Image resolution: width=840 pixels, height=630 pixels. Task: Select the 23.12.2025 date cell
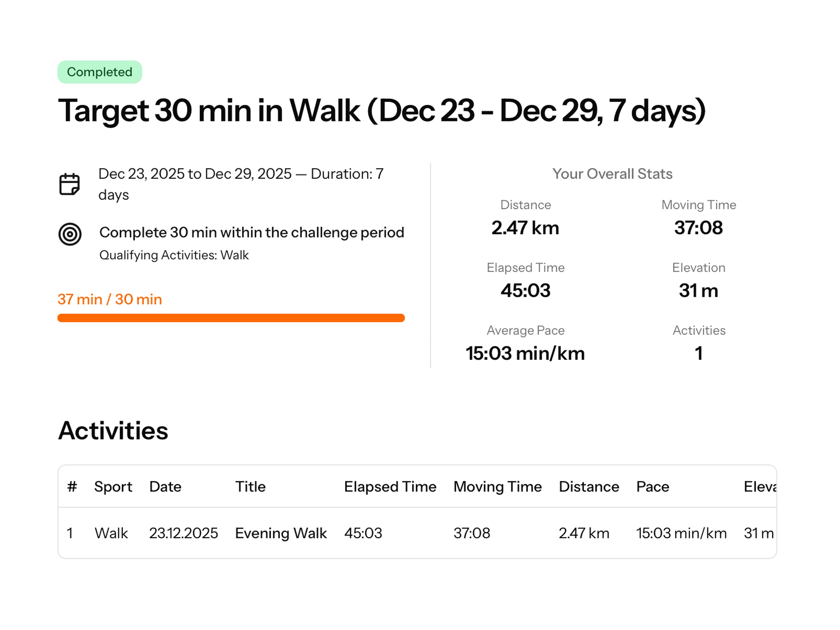[183, 533]
